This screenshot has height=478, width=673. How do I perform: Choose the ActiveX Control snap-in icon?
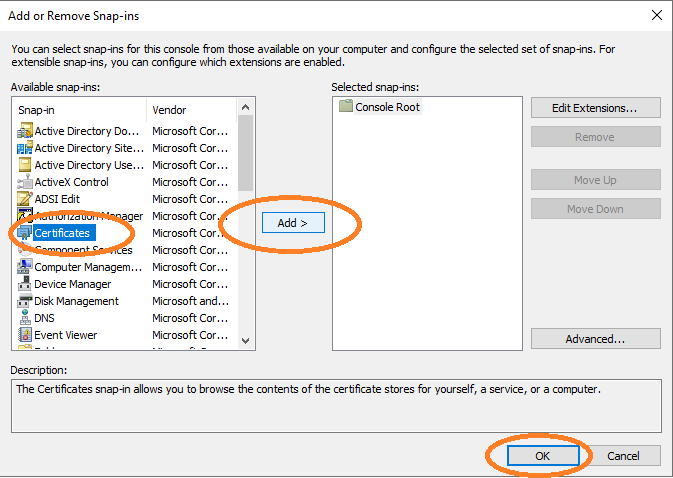pos(25,182)
